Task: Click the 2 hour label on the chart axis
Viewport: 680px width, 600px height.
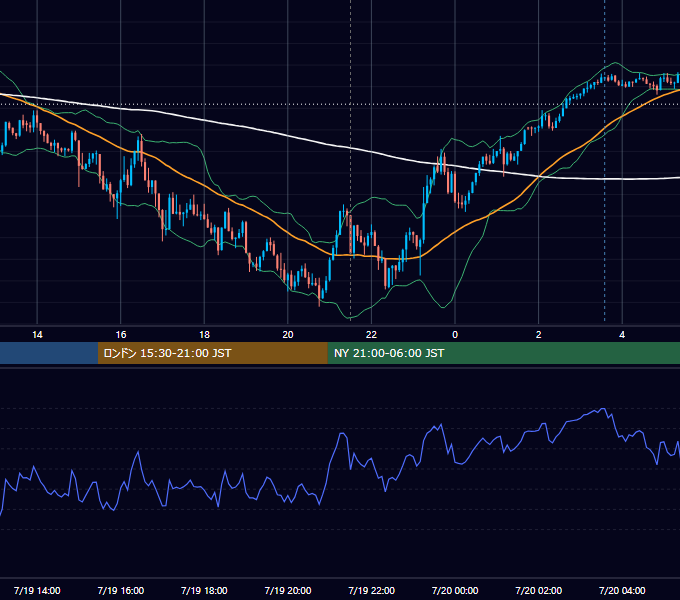Action: (x=538, y=335)
